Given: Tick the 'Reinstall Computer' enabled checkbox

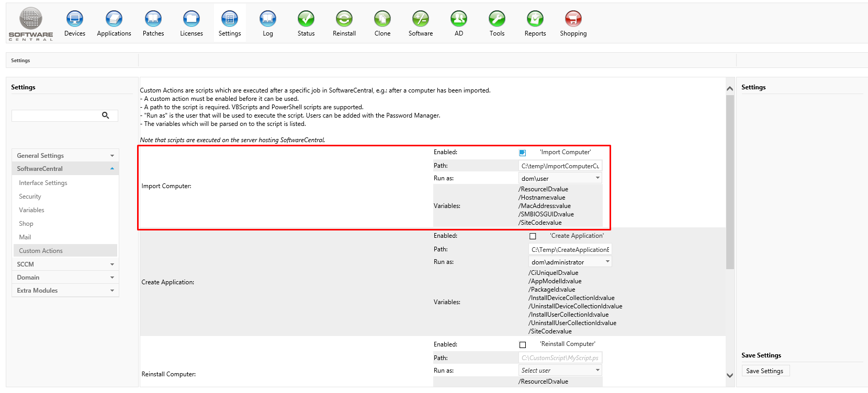Looking at the screenshot, I should coord(523,345).
